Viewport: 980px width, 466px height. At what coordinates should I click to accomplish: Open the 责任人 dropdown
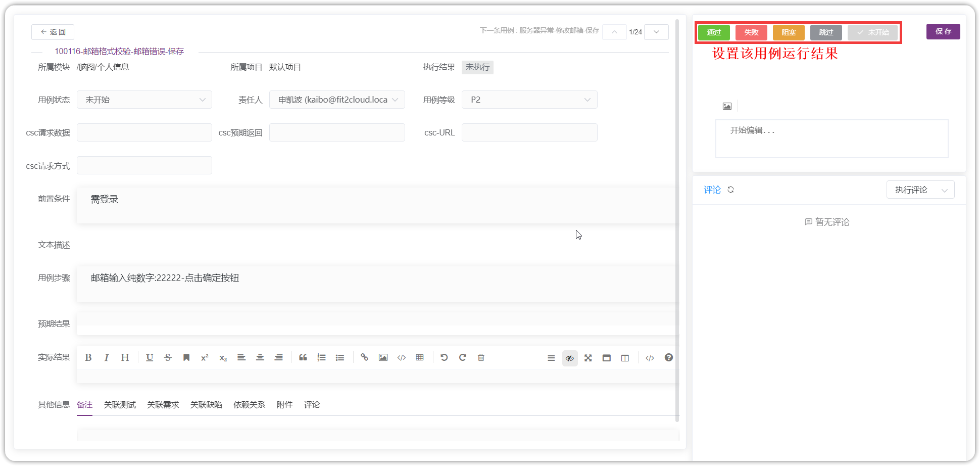pyautogui.click(x=337, y=100)
